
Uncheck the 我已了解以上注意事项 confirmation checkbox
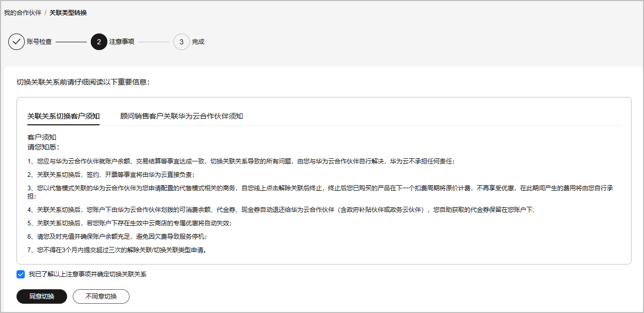(x=21, y=274)
